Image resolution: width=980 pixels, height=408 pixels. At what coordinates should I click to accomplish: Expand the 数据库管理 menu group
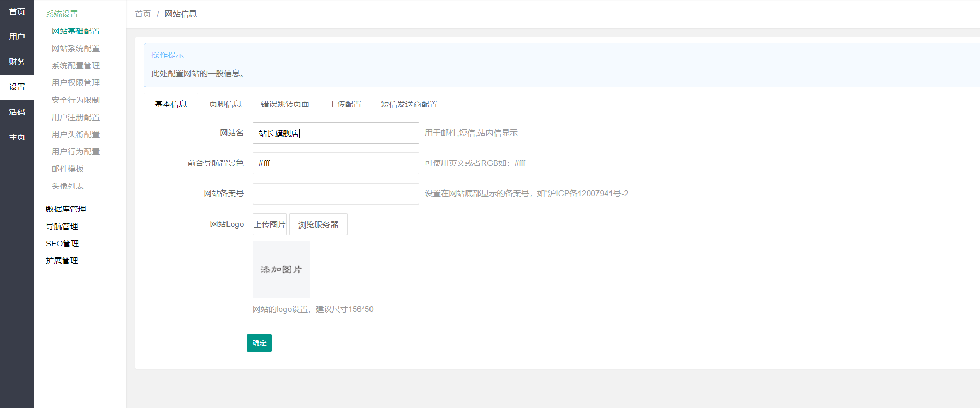click(66, 209)
